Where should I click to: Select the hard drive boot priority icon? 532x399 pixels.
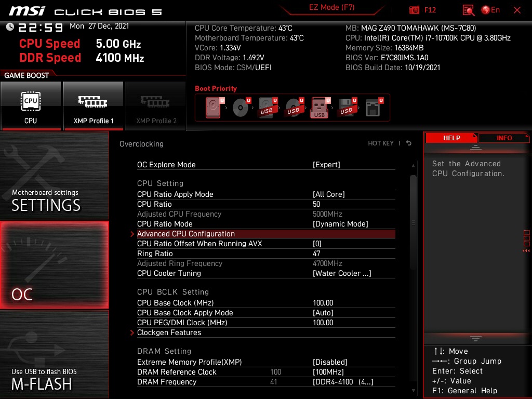(x=215, y=107)
